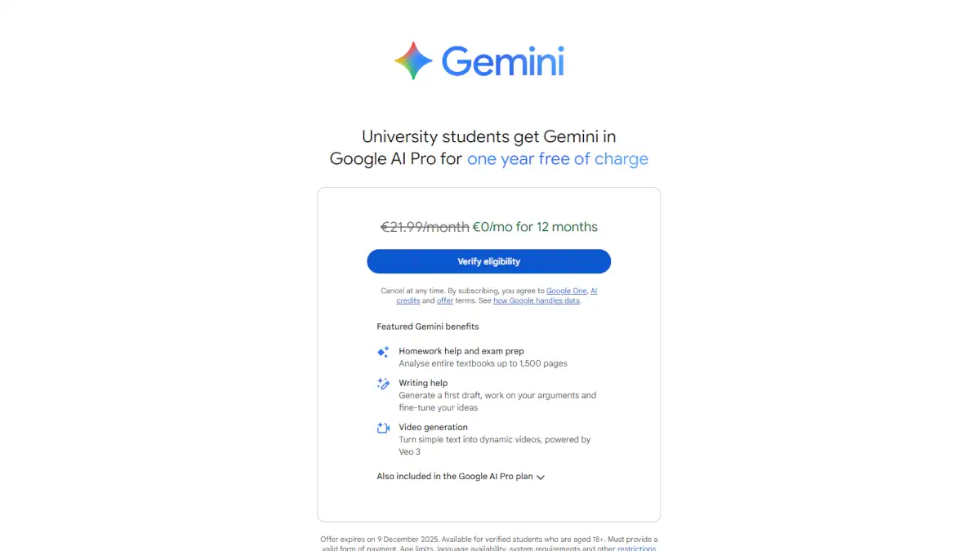Click the "one year free of charge" text
This screenshot has height=551, width=980.
click(558, 158)
